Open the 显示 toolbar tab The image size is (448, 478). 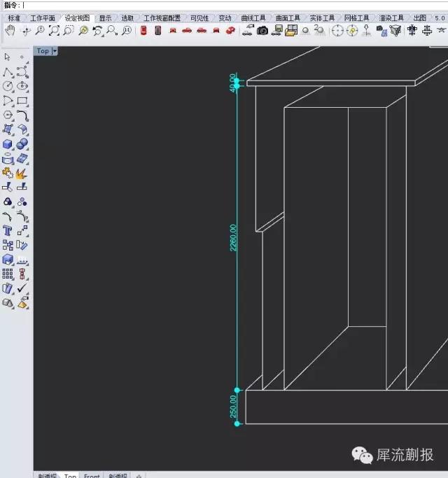105,18
